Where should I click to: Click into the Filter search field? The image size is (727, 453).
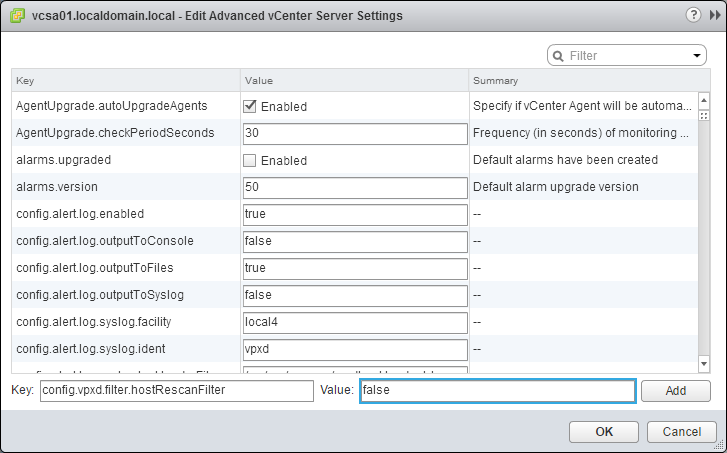628,56
